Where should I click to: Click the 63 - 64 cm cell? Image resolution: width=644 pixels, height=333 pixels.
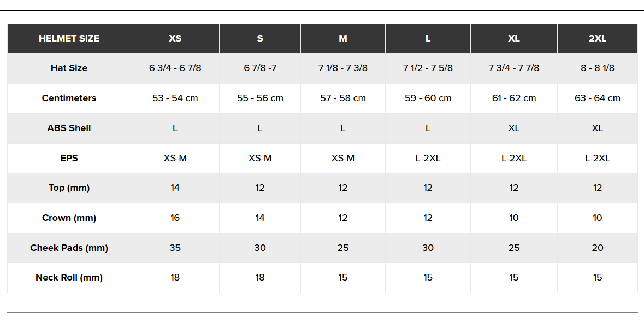point(597,98)
